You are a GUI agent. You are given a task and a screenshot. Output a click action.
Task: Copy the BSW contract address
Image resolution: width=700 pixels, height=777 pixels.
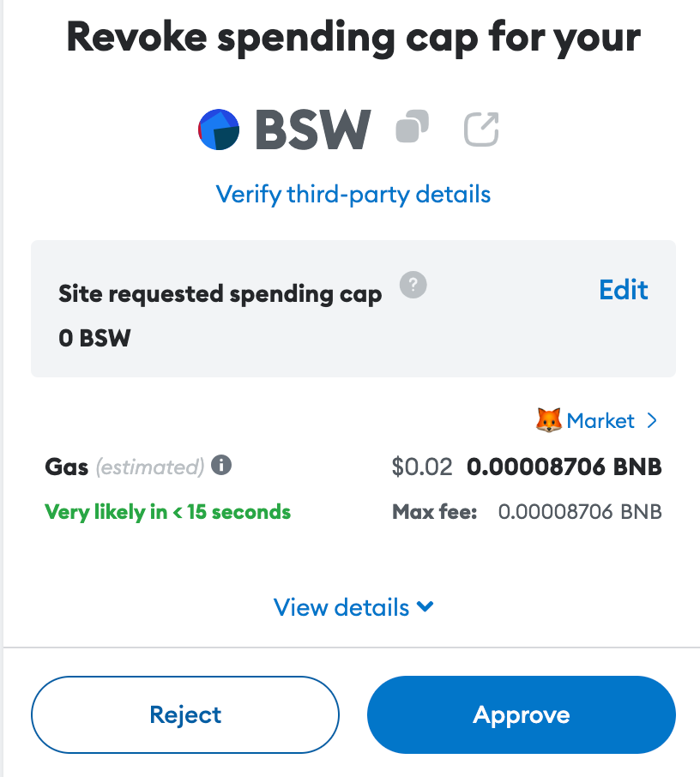click(x=412, y=129)
